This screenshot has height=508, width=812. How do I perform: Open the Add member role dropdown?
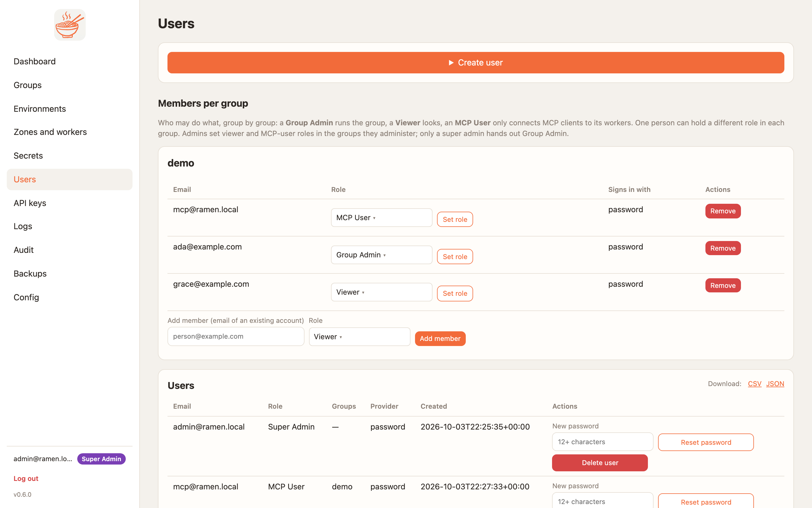click(x=359, y=337)
